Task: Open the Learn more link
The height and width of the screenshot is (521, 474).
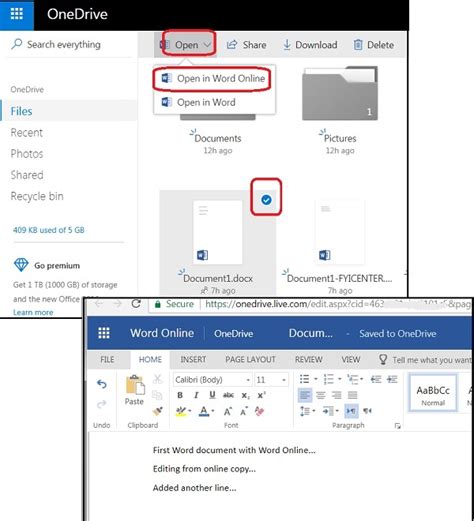Action: (x=33, y=313)
